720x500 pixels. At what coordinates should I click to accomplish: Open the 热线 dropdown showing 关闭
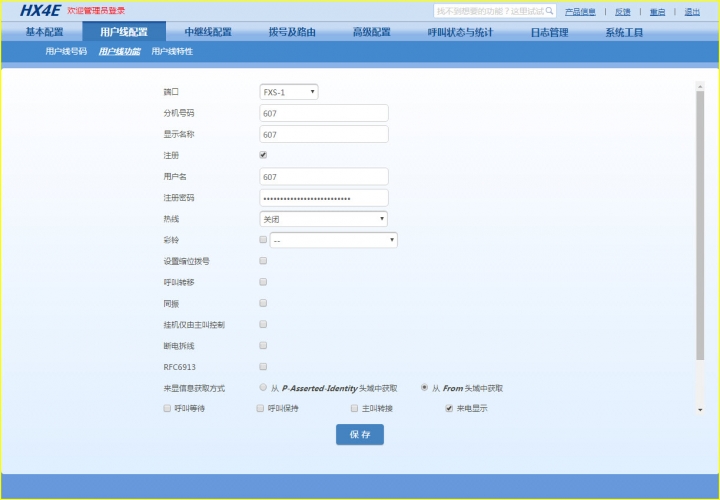coord(323,219)
